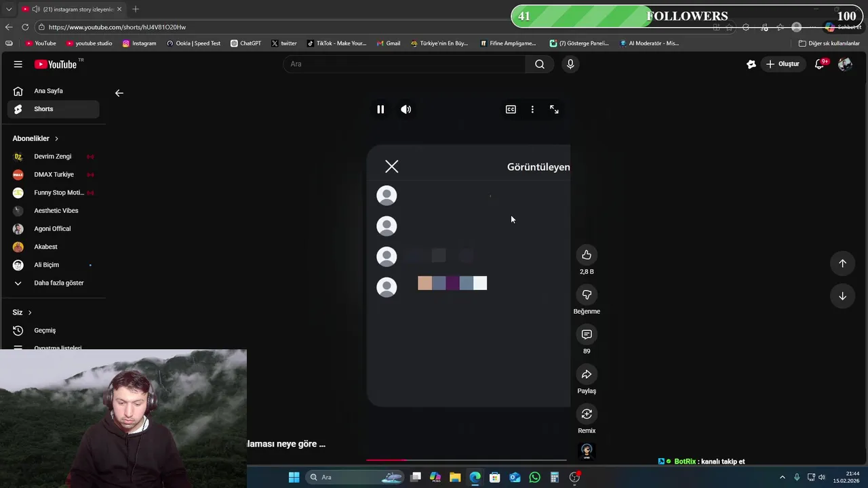Image resolution: width=868 pixels, height=488 pixels.
Task: Go to next Short with down arrow
Action: point(842,296)
